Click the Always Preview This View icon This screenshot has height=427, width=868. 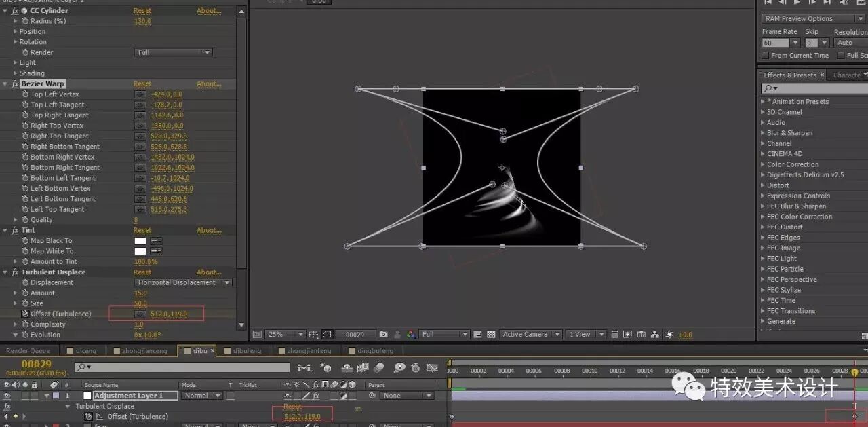pos(257,335)
